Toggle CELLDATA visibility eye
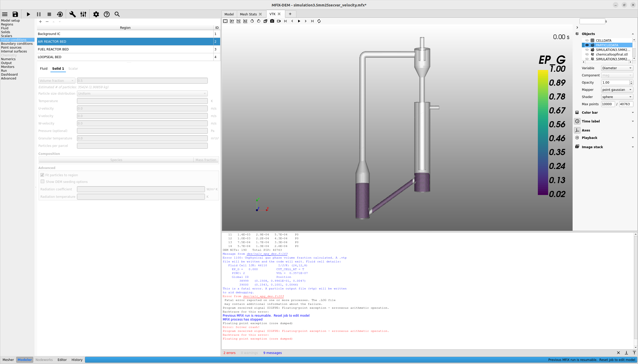 pyautogui.click(x=587, y=40)
